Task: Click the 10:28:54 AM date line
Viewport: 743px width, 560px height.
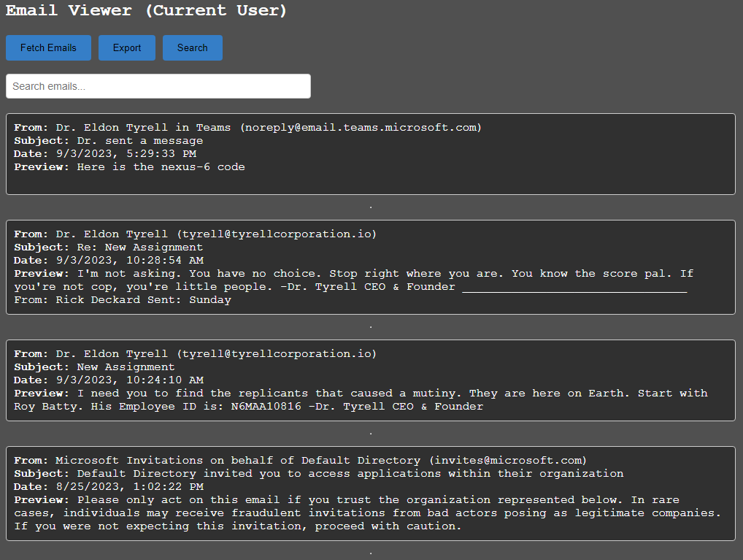Action: pos(129,261)
